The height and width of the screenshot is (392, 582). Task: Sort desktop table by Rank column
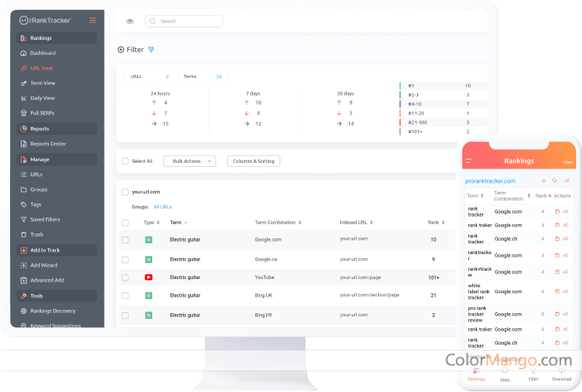click(x=436, y=223)
